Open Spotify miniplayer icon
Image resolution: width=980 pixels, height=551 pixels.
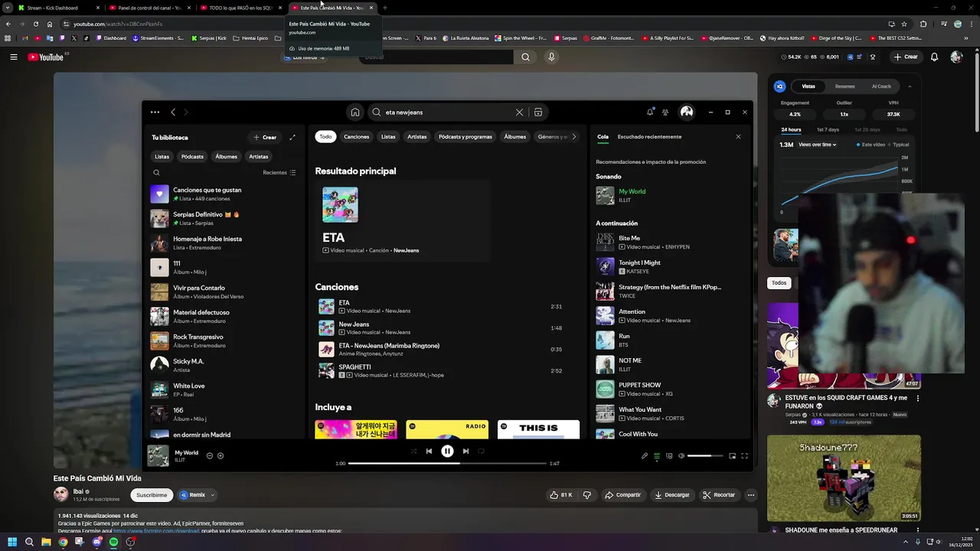point(732,456)
